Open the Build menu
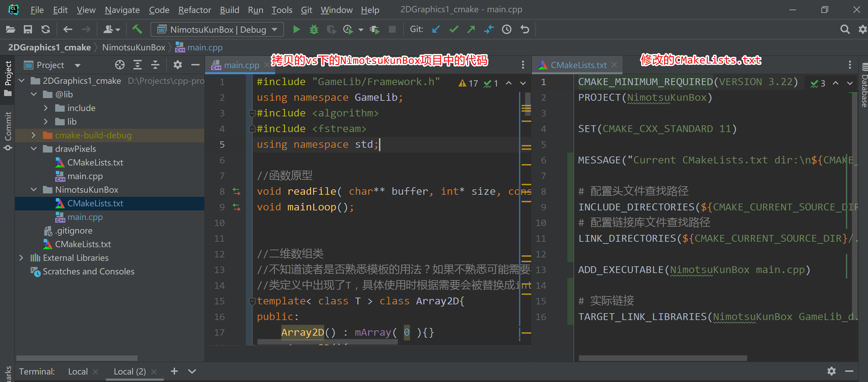This screenshot has width=868, height=382. coord(229,10)
